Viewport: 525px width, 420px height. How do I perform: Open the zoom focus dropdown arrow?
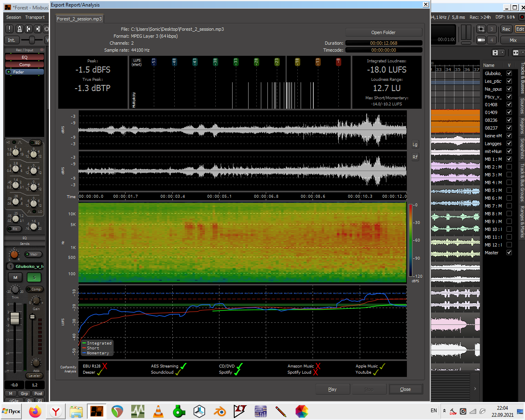523,52
